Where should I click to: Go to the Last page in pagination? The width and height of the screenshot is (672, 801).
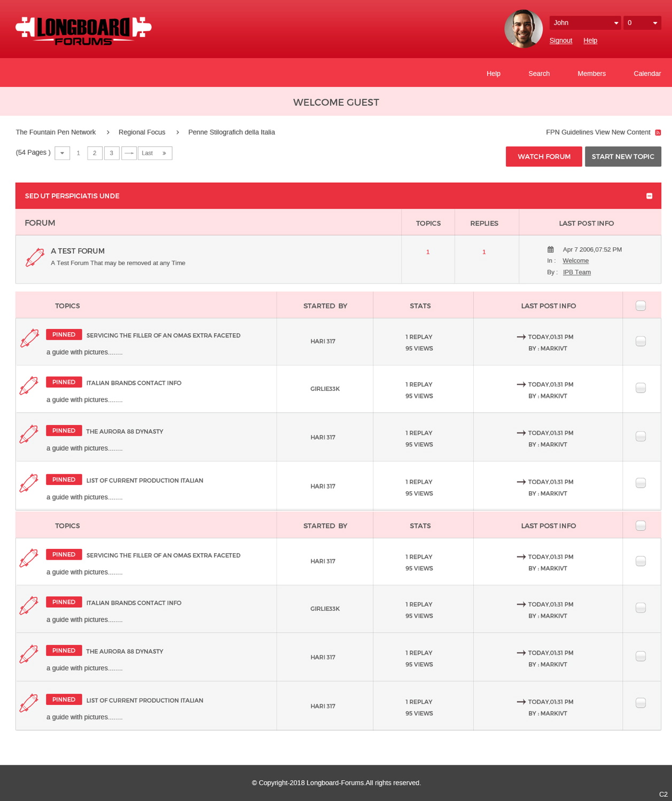tap(155, 153)
